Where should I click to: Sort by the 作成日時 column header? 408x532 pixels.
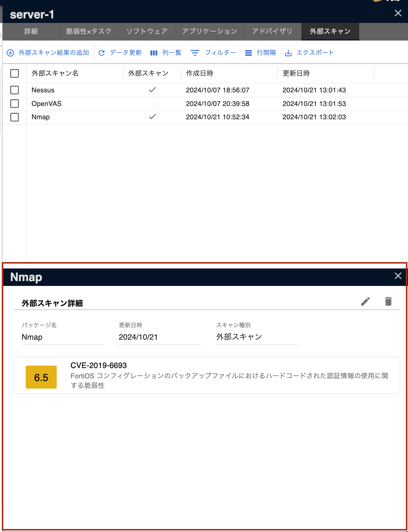click(200, 73)
